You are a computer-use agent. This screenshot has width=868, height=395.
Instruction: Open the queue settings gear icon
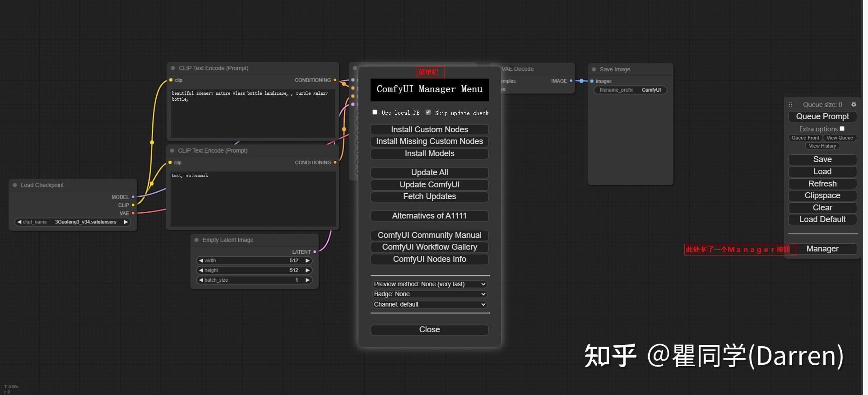[854, 104]
